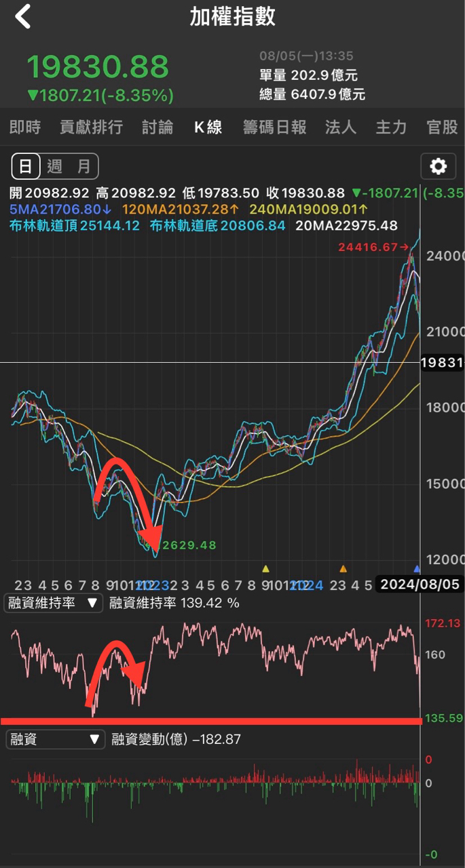Click the 240MA19009.01 moving average label

[x=309, y=210]
